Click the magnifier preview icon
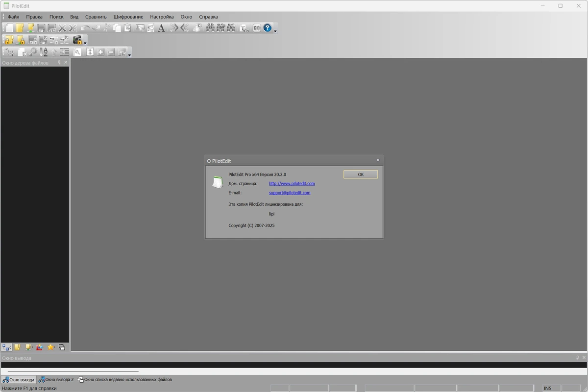This screenshot has height=392, width=588. (77, 52)
